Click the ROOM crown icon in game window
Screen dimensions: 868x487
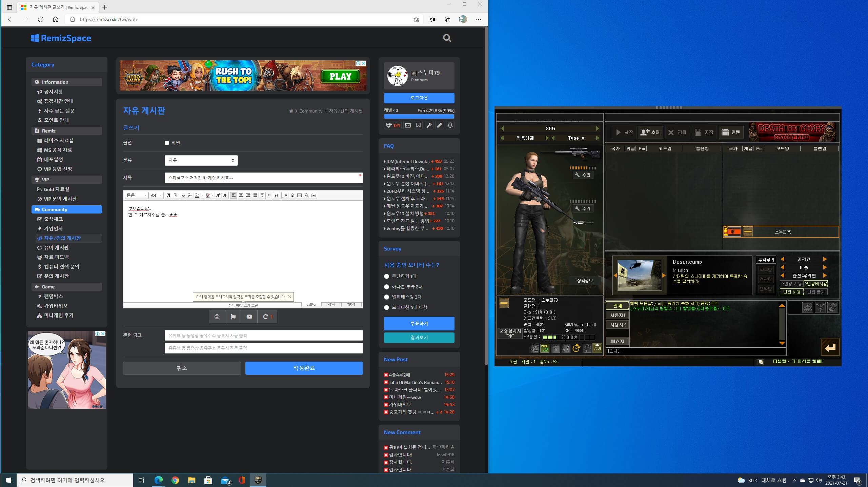click(808, 308)
